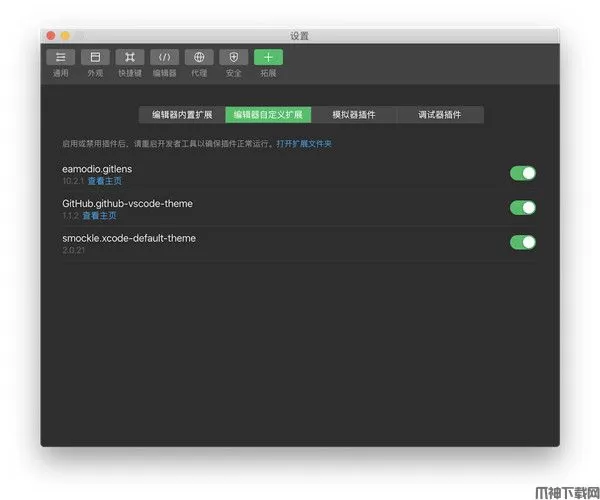Screen dimensions: 600x500
Task: Switch to 编辑器自定义扩展 tab
Action: pyautogui.click(x=268, y=115)
